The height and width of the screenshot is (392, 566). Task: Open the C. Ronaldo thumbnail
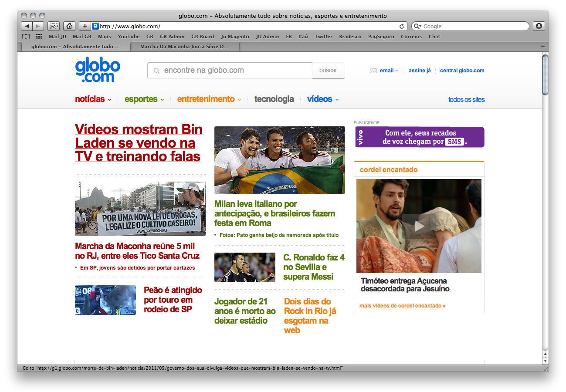245,267
